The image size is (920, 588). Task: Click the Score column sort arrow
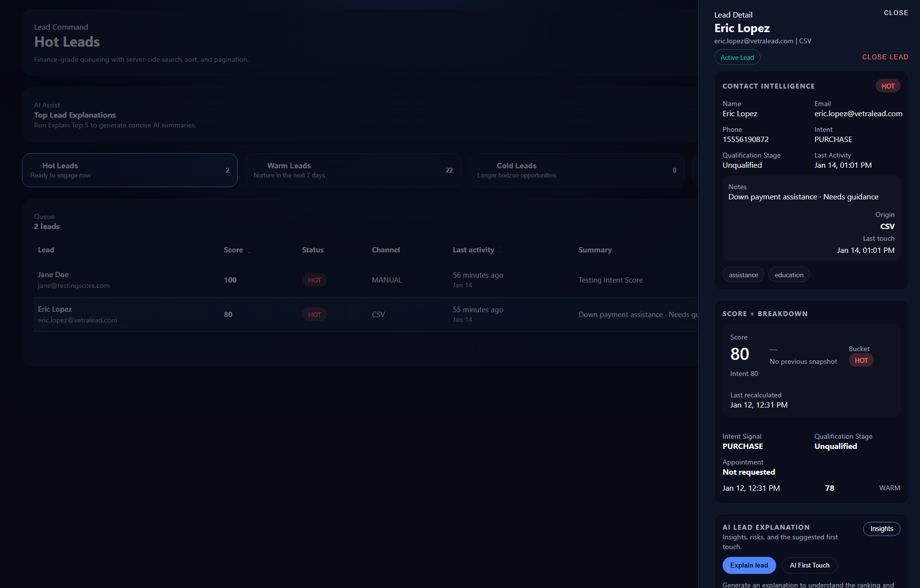click(249, 251)
